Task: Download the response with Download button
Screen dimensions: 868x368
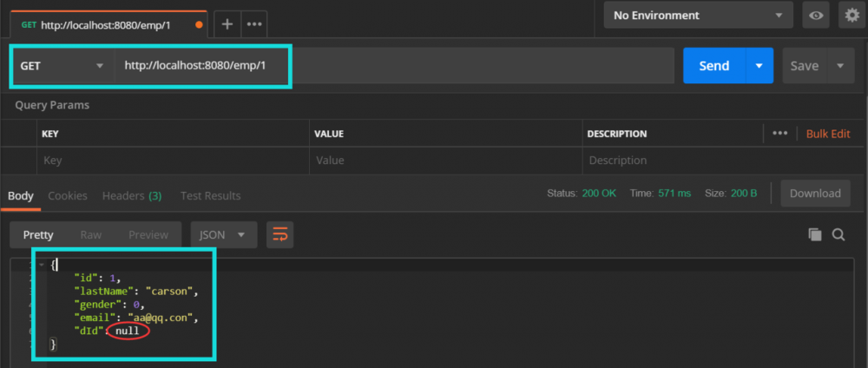Action: point(815,194)
